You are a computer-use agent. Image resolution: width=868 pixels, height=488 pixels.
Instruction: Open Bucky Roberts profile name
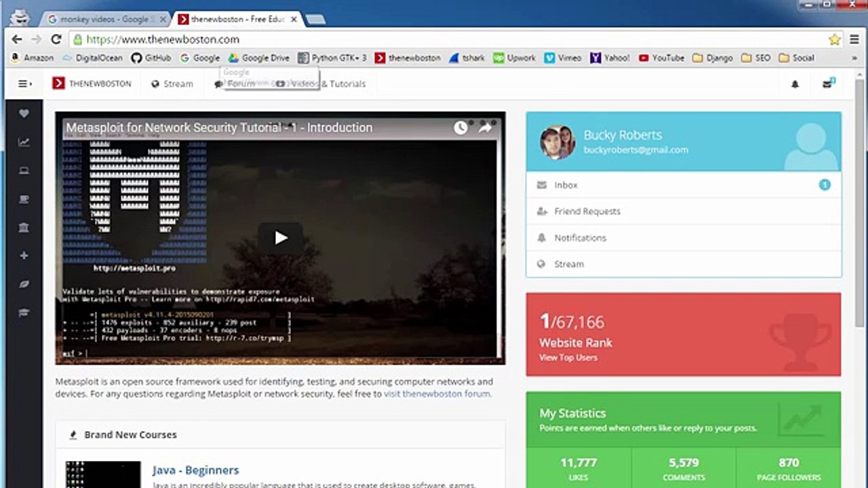623,135
